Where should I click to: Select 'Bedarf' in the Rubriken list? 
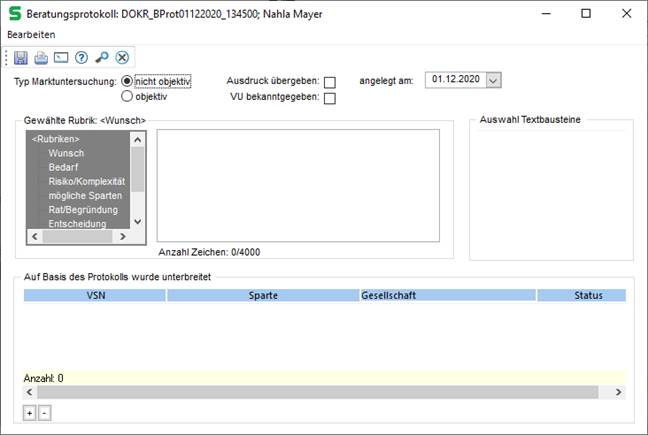(63, 167)
